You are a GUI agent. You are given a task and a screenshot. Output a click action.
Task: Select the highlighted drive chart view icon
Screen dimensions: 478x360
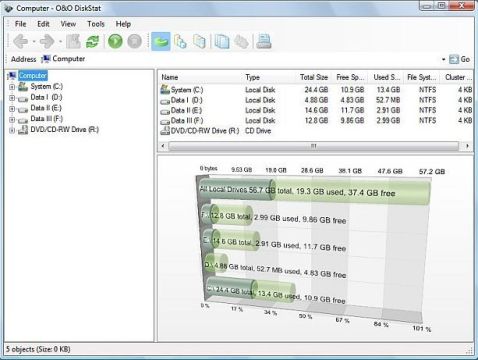(161, 42)
